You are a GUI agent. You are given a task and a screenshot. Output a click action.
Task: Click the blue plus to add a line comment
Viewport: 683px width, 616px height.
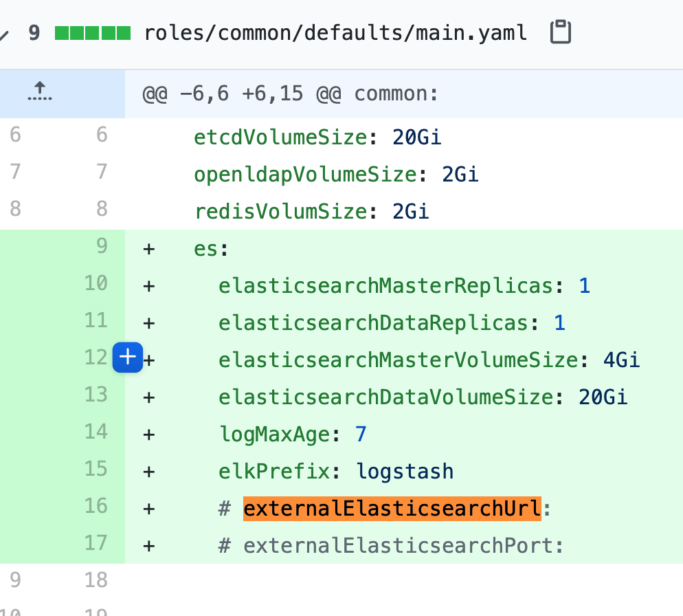[127, 357]
